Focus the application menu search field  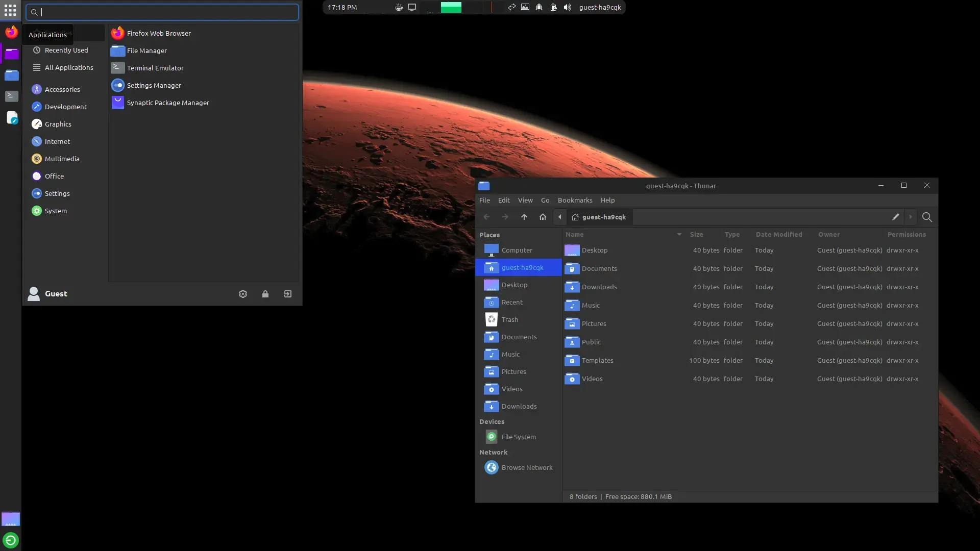tap(162, 12)
